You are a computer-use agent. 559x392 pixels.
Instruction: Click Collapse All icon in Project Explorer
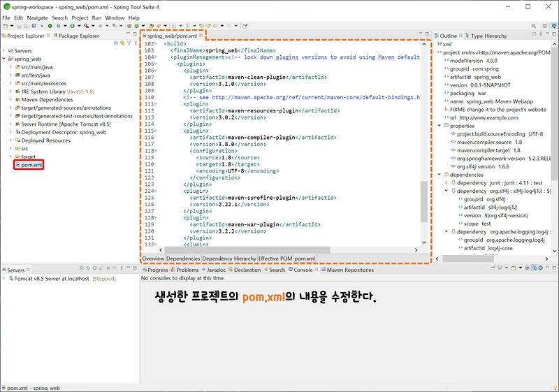pyautogui.click(x=116, y=43)
